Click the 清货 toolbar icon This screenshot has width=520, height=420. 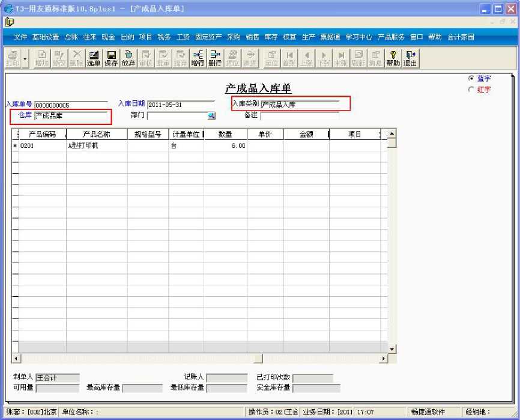pos(250,58)
